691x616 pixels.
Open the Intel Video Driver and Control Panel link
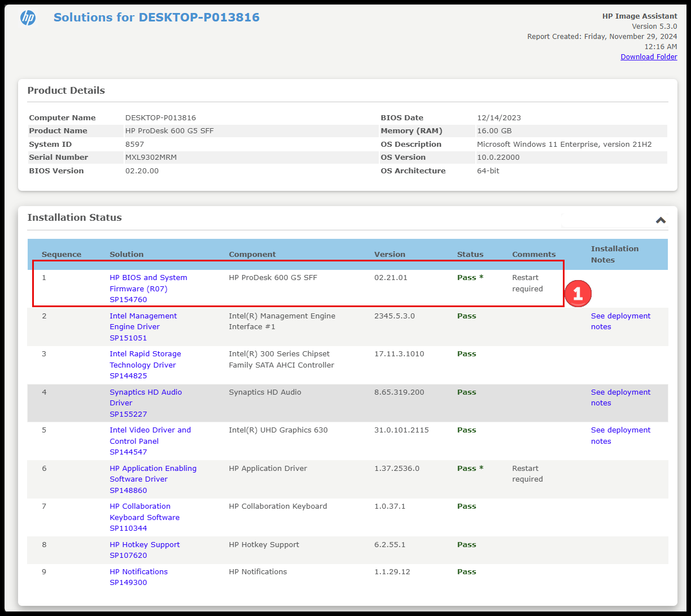click(x=150, y=435)
